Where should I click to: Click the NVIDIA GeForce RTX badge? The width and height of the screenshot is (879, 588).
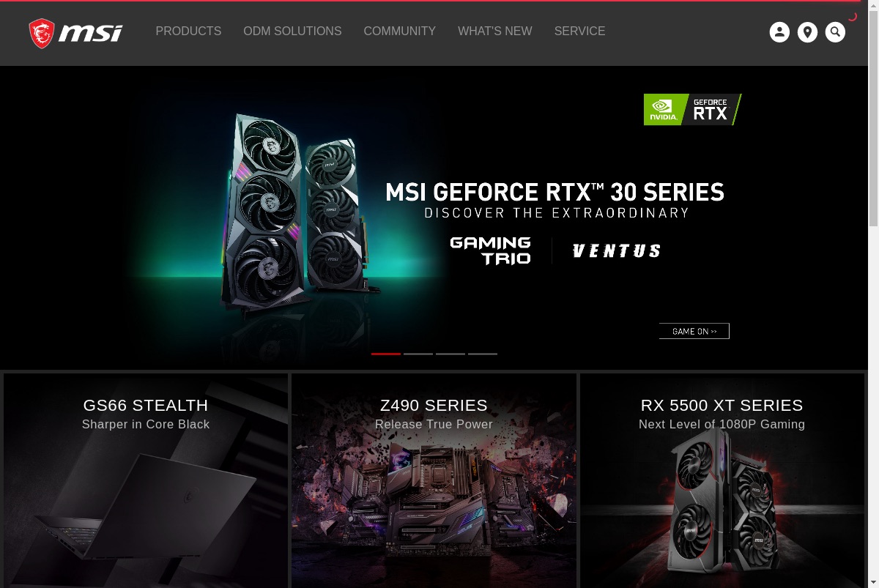tap(692, 109)
